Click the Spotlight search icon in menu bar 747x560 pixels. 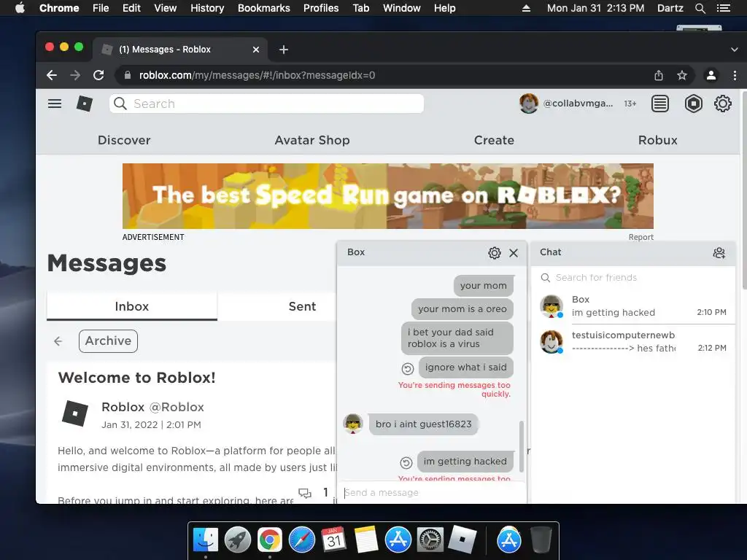pyautogui.click(x=700, y=8)
